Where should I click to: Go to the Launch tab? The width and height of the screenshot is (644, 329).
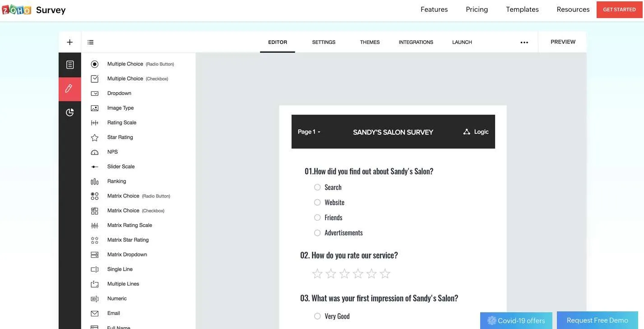(462, 42)
